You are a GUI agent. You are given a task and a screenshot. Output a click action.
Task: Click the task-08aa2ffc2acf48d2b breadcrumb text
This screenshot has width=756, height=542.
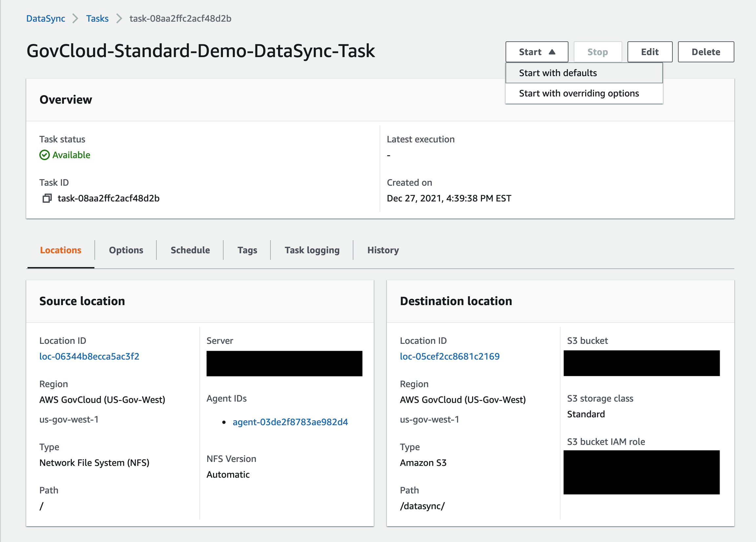[x=180, y=18]
